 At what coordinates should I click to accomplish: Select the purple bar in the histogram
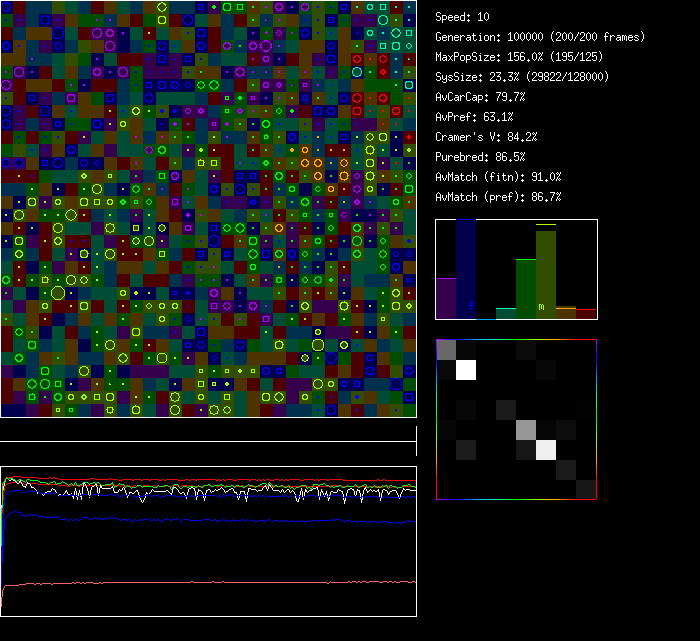pyautogui.click(x=446, y=298)
